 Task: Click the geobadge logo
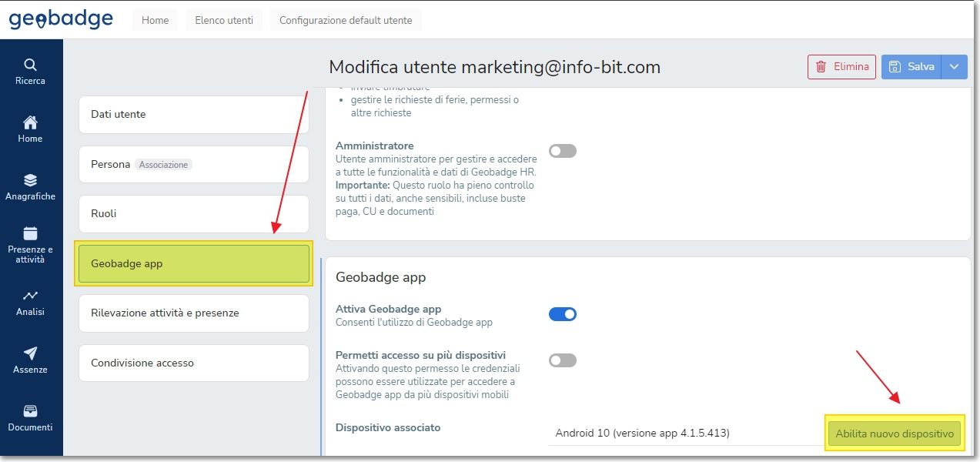coord(61,19)
